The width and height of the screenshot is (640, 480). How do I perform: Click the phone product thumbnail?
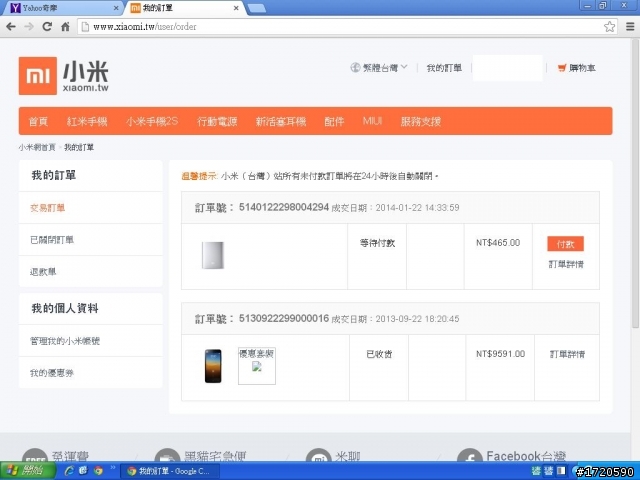click(x=213, y=366)
